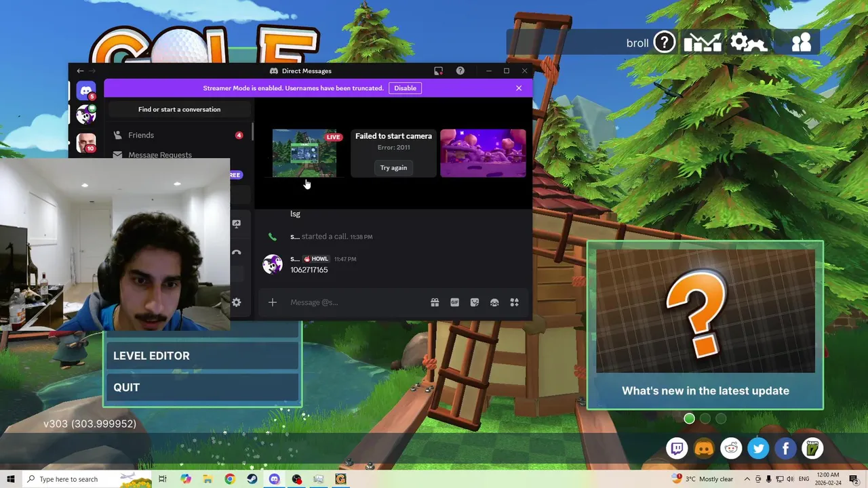The image size is (868, 488).
Task: Open the Reddit link icon
Action: tap(731, 448)
